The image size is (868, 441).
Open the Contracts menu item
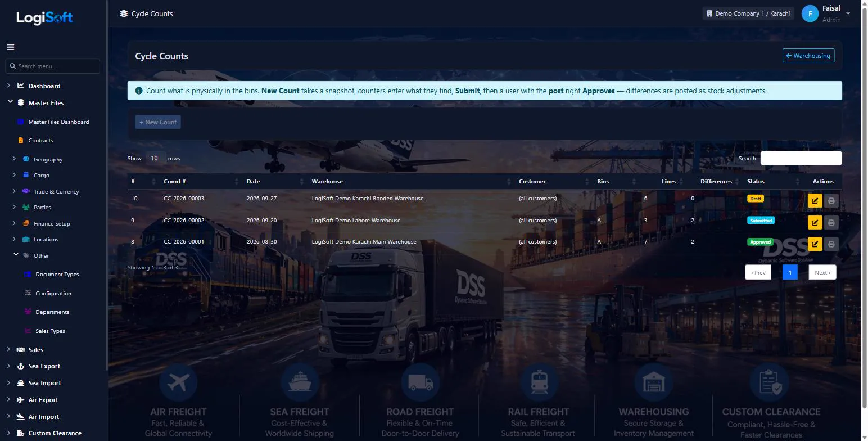coord(40,140)
